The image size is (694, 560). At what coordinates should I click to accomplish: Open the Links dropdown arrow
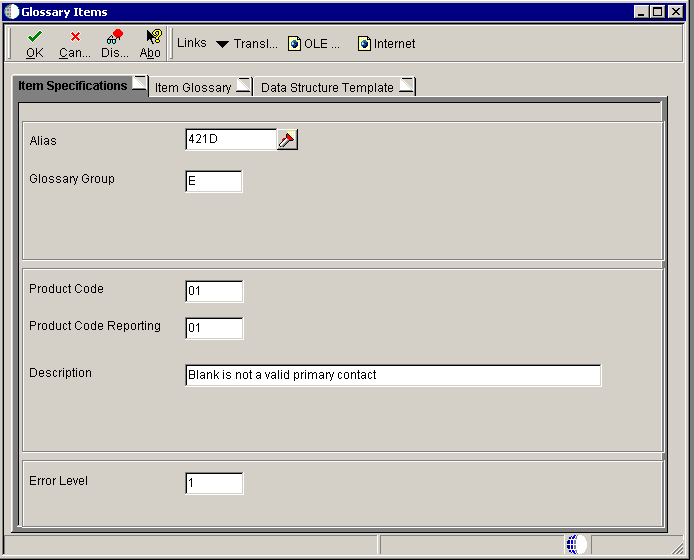click(222, 44)
